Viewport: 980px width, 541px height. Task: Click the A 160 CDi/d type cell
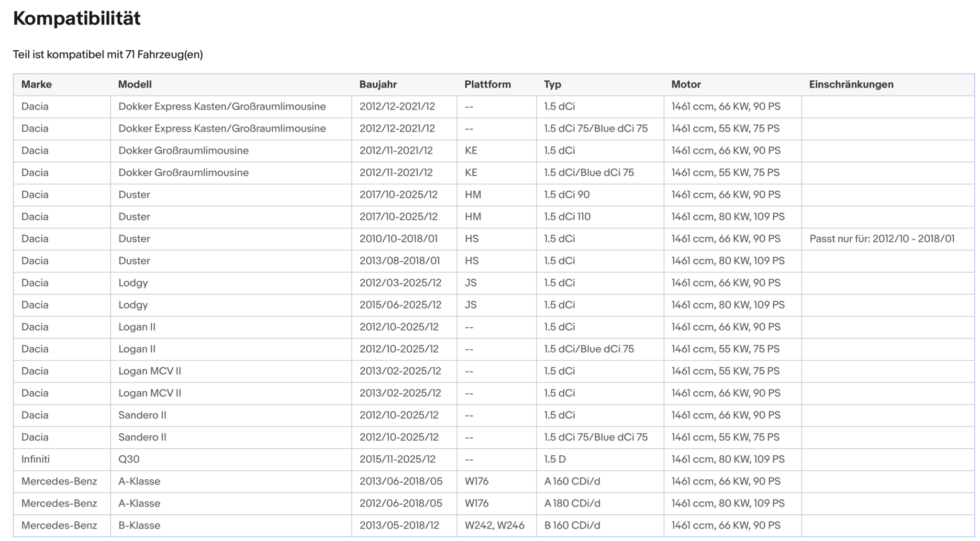tap(572, 481)
